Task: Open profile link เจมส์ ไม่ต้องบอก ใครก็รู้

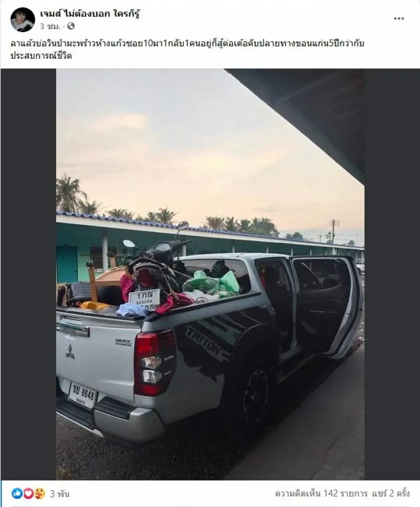Action: pyautogui.click(x=90, y=14)
